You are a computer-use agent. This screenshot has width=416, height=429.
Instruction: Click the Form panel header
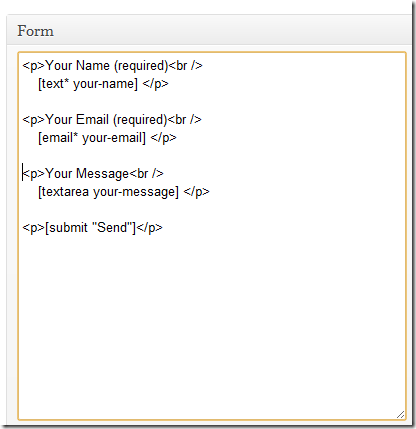click(209, 31)
